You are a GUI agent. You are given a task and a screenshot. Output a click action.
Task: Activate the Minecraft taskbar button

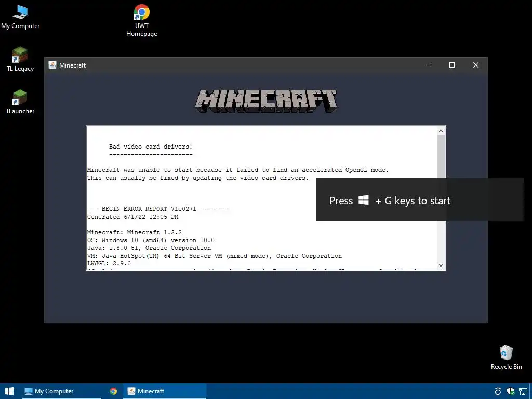(x=165, y=391)
